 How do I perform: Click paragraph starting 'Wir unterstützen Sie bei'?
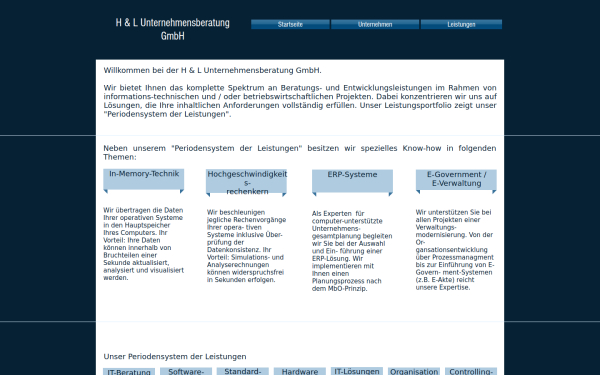455,249
